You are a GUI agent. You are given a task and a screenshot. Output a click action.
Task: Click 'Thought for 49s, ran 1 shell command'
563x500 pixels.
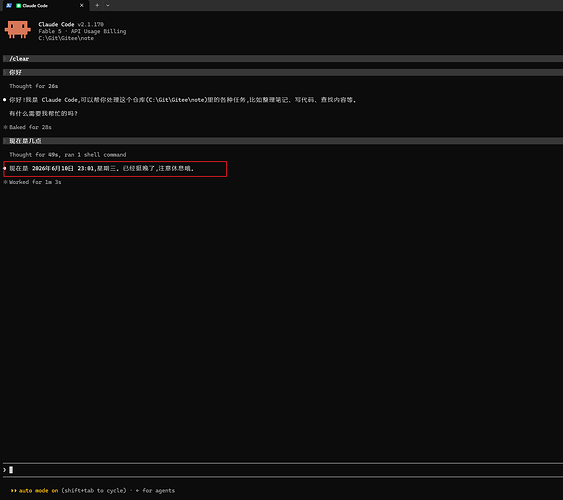click(x=68, y=155)
